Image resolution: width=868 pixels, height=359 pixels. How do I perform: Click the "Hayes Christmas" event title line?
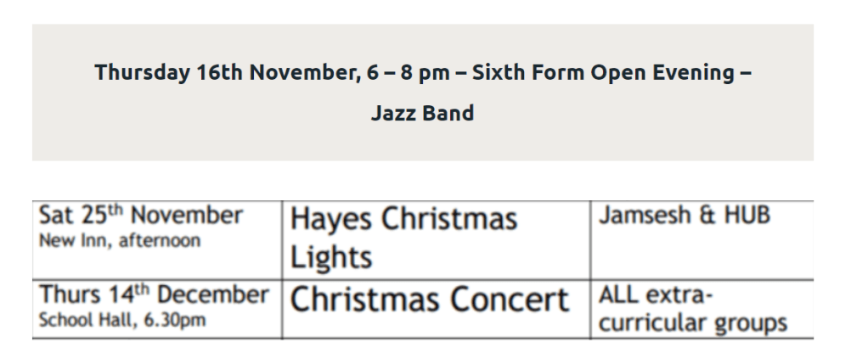[403, 220]
